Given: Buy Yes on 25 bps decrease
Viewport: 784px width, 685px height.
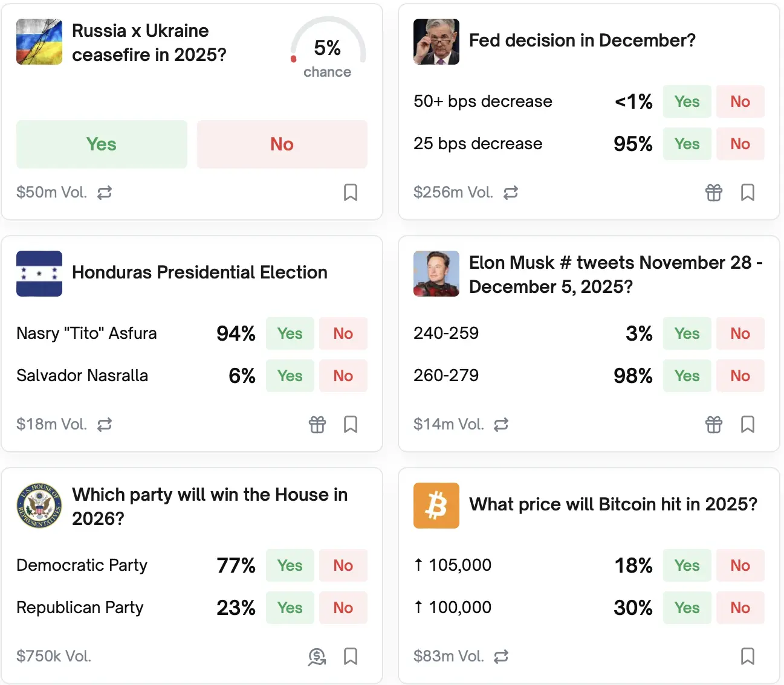Looking at the screenshot, I should pos(687,144).
